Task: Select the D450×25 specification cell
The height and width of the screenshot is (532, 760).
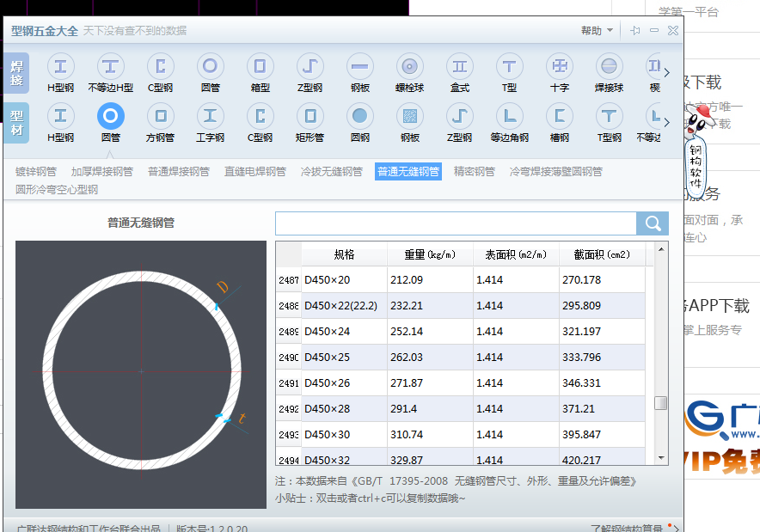Action: click(344, 357)
